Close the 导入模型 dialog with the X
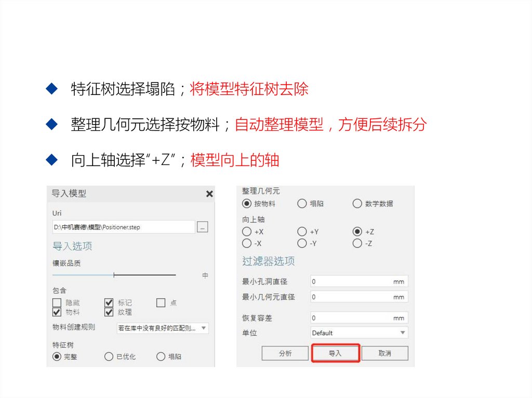This screenshot has height=398, width=532. (x=209, y=194)
